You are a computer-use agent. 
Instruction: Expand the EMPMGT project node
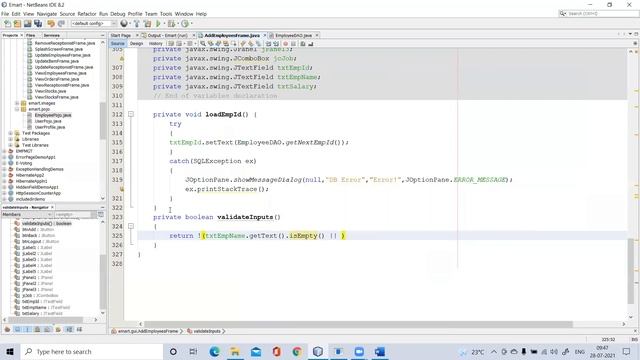(x=4, y=151)
